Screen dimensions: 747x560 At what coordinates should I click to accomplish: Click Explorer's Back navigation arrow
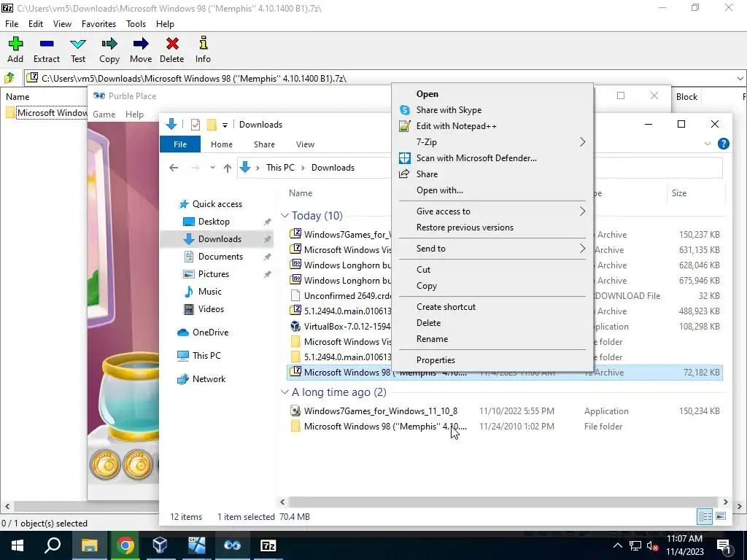(x=174, y=168)
